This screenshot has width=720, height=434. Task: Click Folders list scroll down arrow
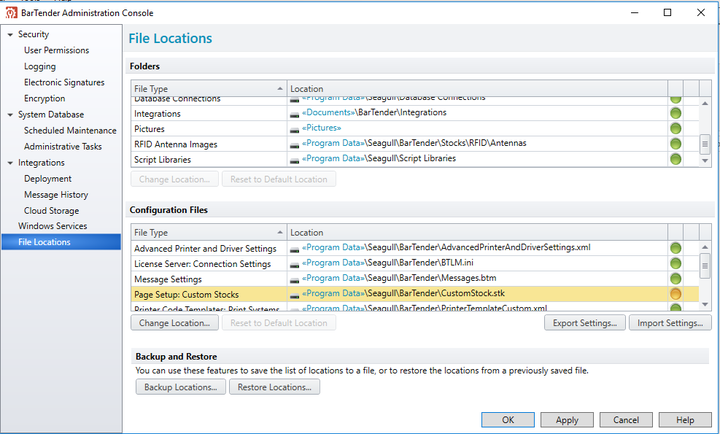[x=705, y=160]
